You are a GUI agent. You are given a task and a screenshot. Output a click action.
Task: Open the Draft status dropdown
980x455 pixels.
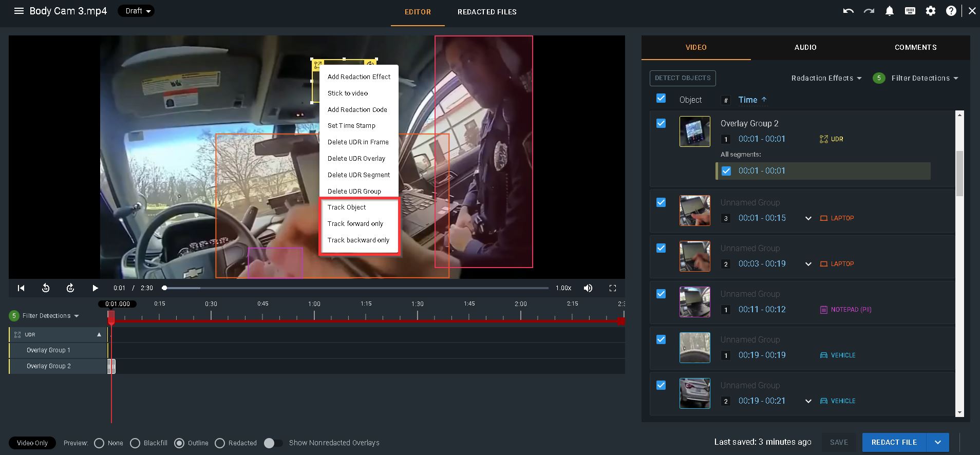tap(136, 11)
